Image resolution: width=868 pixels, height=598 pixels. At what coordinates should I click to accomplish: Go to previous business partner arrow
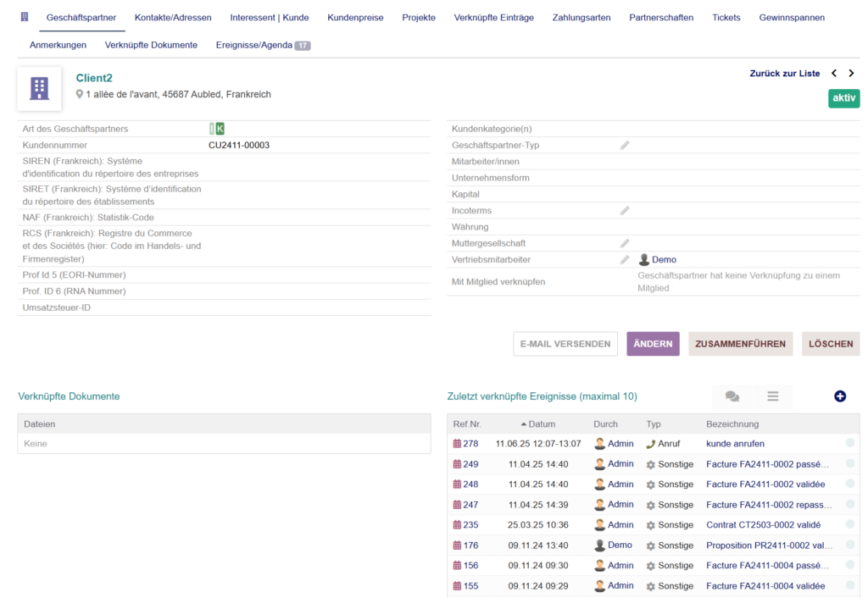pos(834,74)
